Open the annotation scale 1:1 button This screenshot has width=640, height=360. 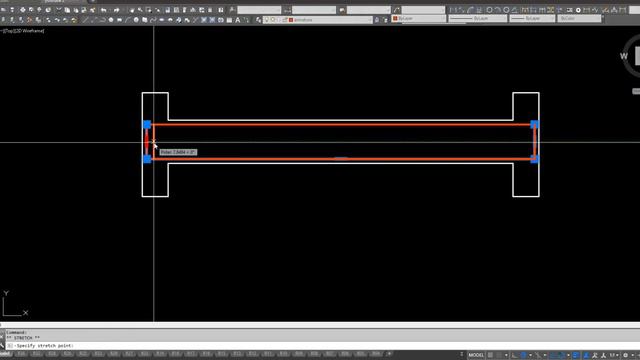(x=612, y=355)
